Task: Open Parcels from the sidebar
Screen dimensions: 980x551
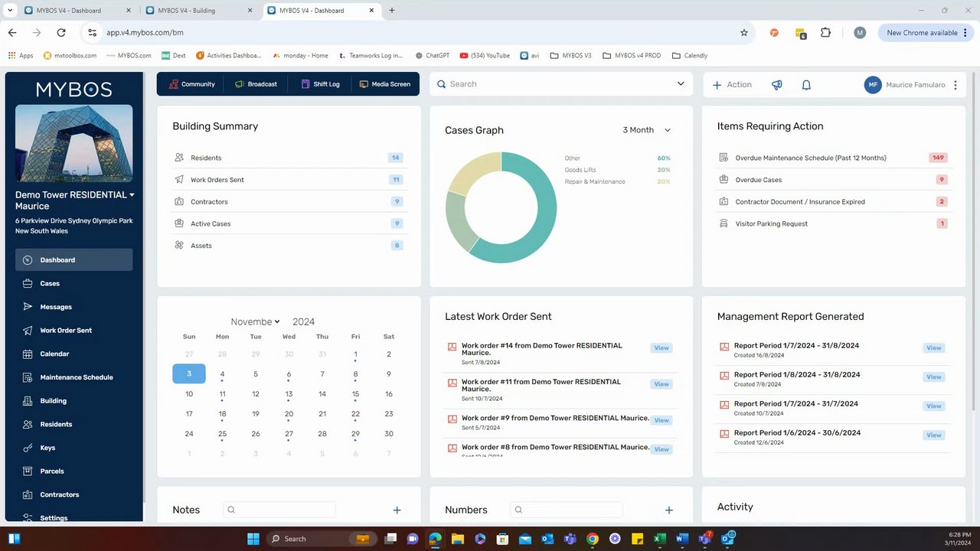Action: point(52,471)
